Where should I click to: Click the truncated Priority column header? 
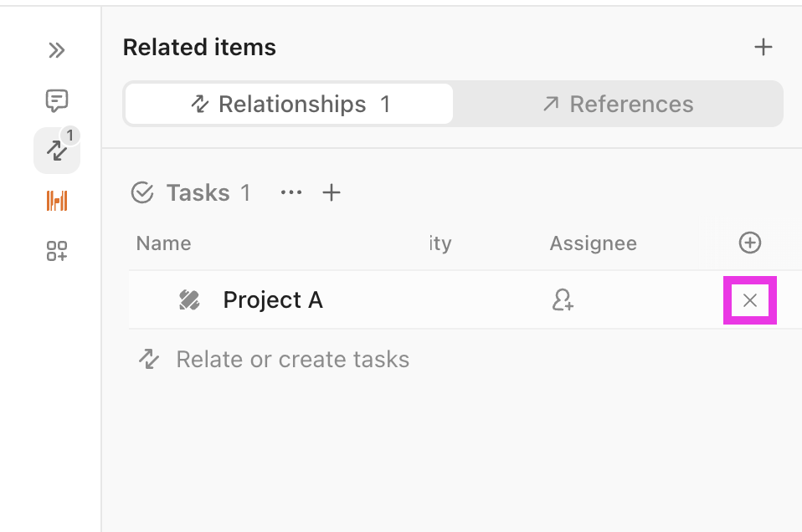point(440,243)
